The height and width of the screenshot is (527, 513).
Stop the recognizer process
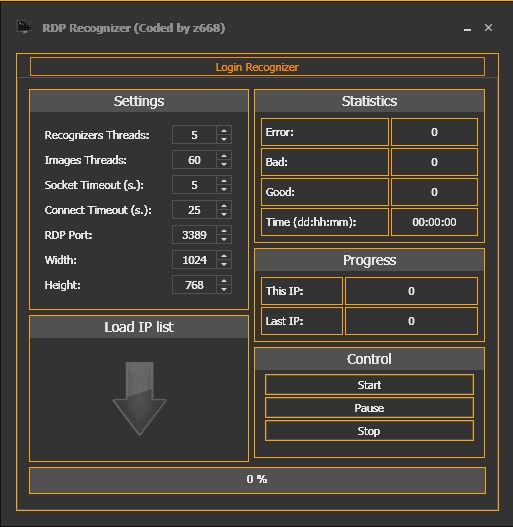pyautogui.click(x=369, y=431)
